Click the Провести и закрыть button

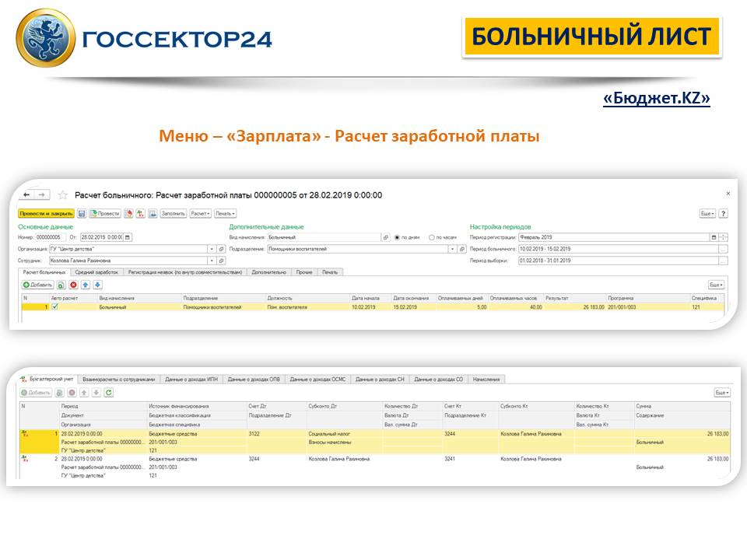(x=46, y=214)
